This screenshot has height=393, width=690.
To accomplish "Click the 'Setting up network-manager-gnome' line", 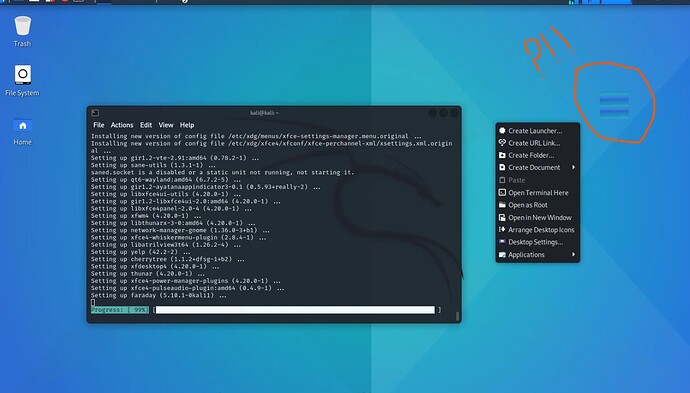I will coord(180,230).
